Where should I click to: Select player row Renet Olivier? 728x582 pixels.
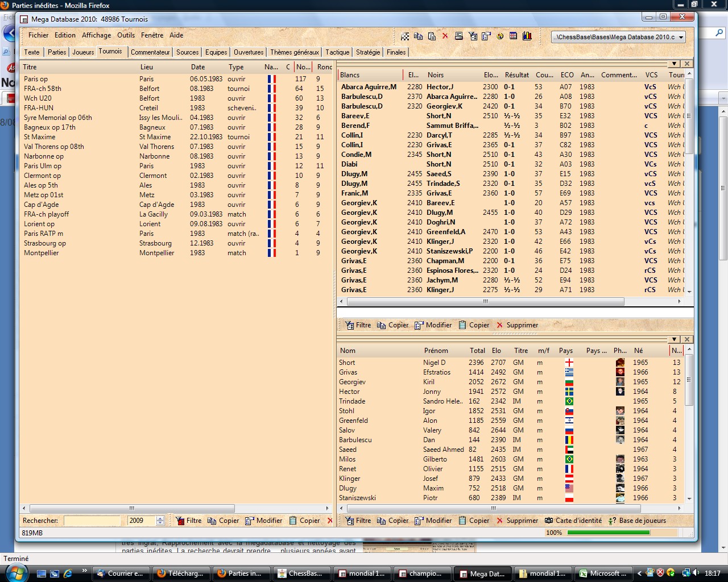point(511,469)
